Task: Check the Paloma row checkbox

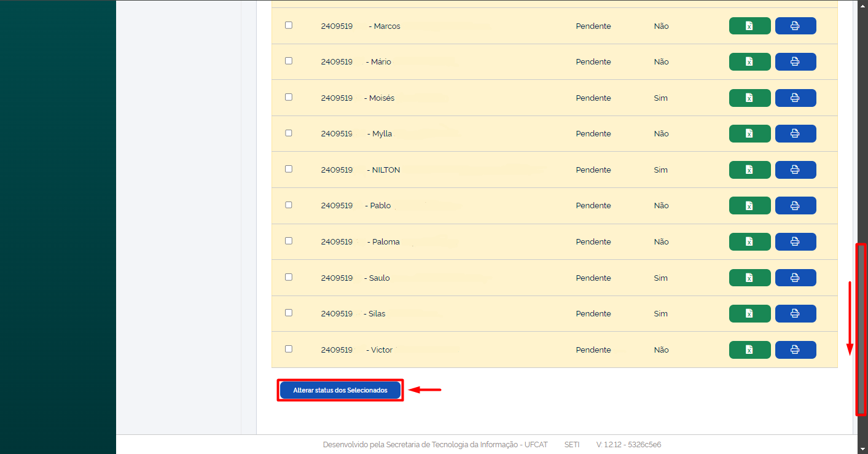Action: [289, 241]
